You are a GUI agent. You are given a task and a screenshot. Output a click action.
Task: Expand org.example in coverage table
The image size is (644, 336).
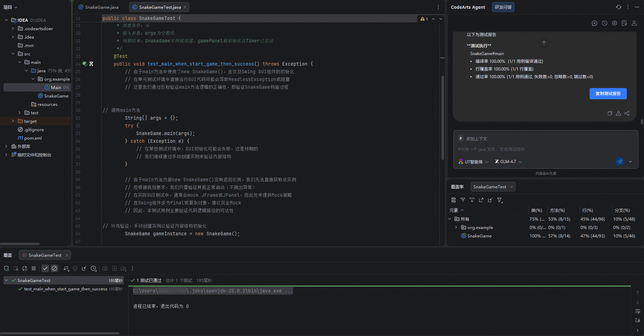point(456,227)
